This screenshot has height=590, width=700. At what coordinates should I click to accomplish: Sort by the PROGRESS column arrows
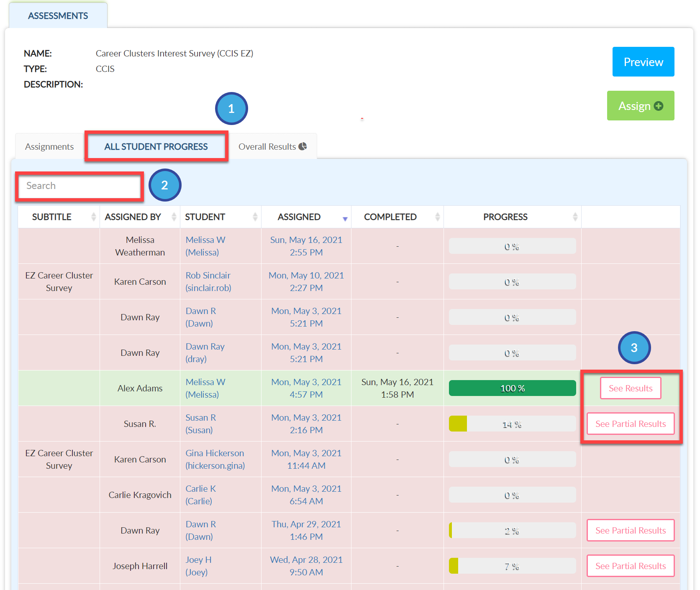(x=575, y=217)
